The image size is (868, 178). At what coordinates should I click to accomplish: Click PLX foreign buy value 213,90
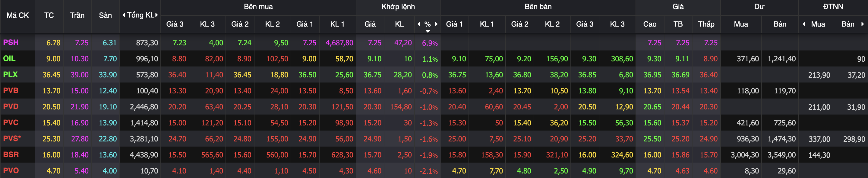(x=819, y=75)
